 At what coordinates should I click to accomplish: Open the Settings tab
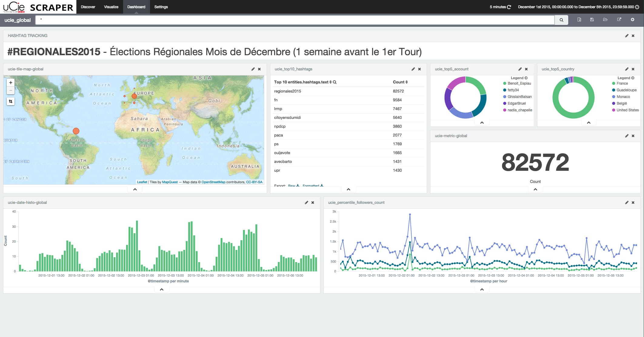tap(161, 7)
